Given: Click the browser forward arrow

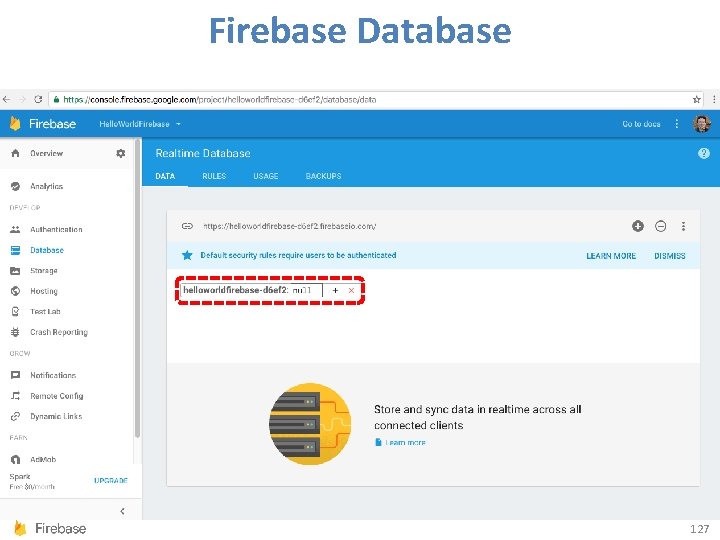Looking at the screenshot, I should 22,99.
